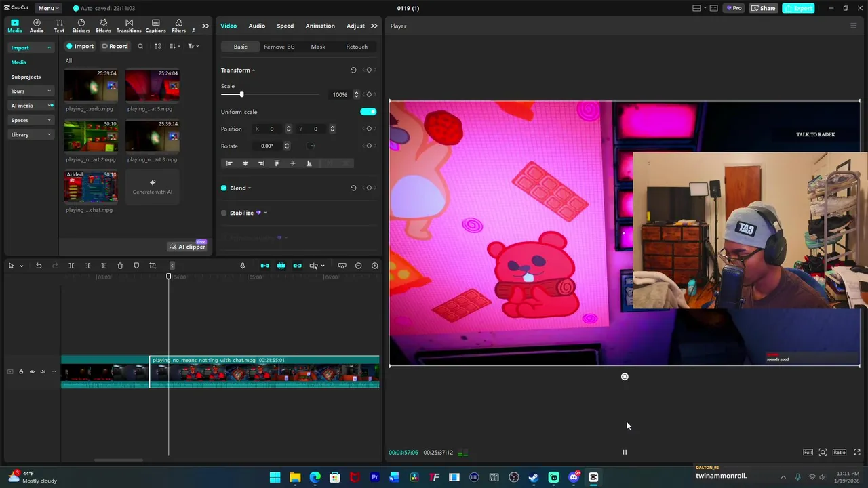Switch to the Adjust tab
The height and width of the screenshot is (488, 868).
(355, 26)
